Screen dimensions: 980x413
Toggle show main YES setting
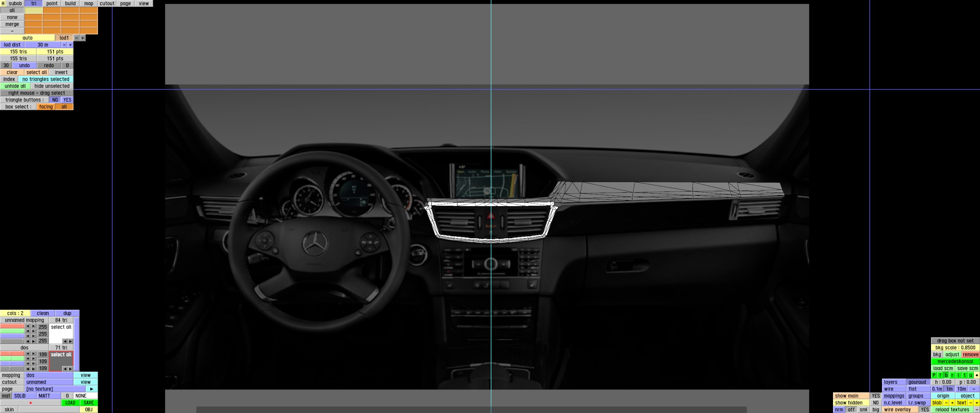[876, 396]
